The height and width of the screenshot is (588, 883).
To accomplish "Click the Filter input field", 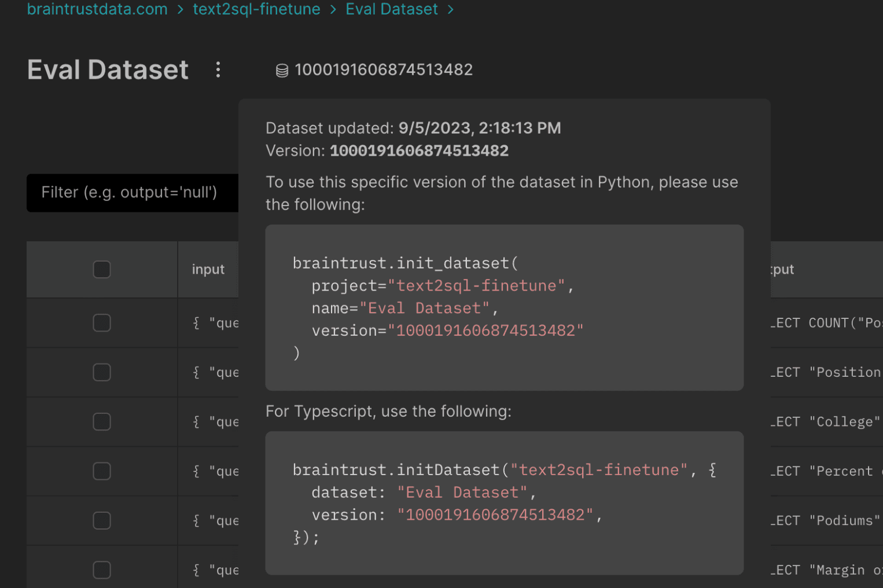I will click(x=132, y=193).
